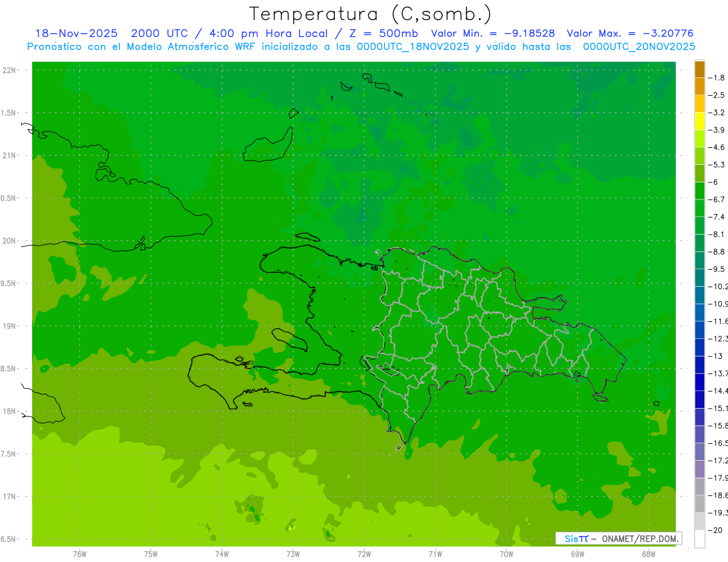Click the "21N" latitude label
728x562 pixels.
tap(10, 156)
